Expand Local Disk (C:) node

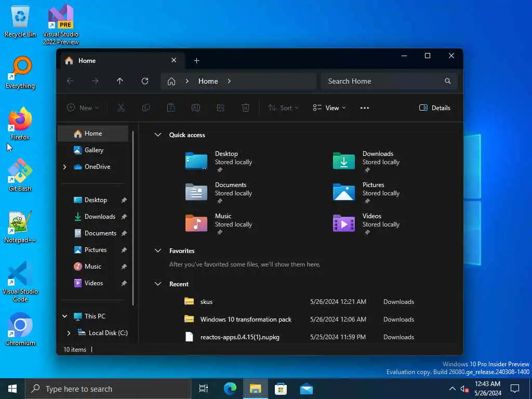[x=69, y=333]
